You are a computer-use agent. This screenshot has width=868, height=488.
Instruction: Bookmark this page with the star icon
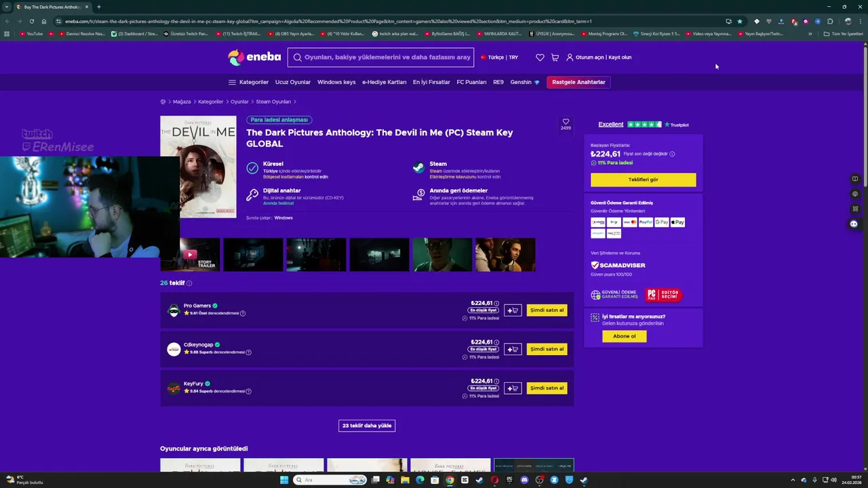(x=740, y=21)
